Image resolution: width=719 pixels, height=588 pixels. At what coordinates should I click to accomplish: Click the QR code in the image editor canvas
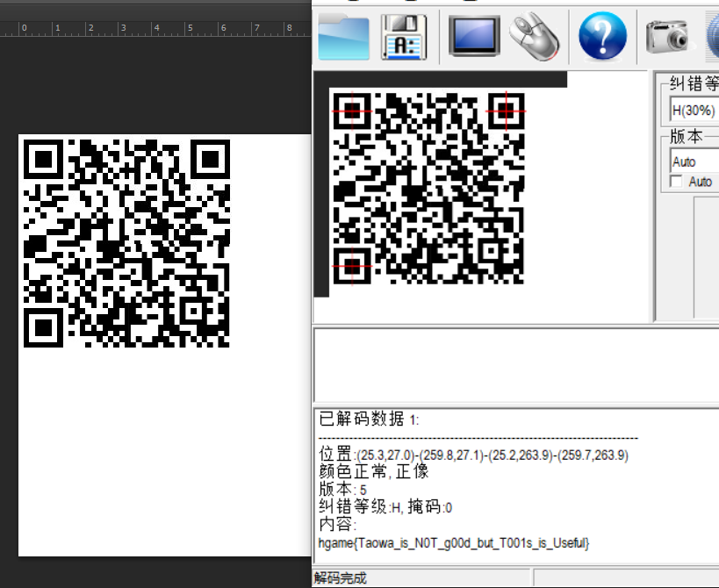click(x=126, y=243)
